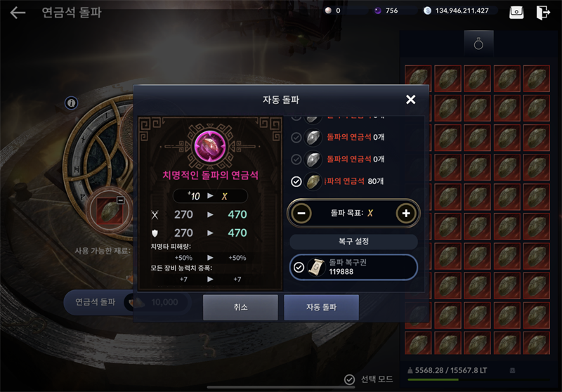This screenshot has height=392, width=562.
Task: Decrease 돌파 목표 with minus button
Action: point(301,213)
